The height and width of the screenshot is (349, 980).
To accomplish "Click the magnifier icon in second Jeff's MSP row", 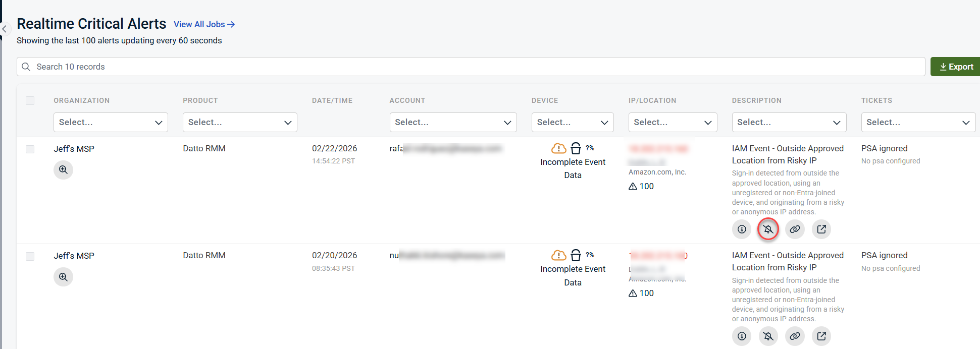I will click(63, 277).
